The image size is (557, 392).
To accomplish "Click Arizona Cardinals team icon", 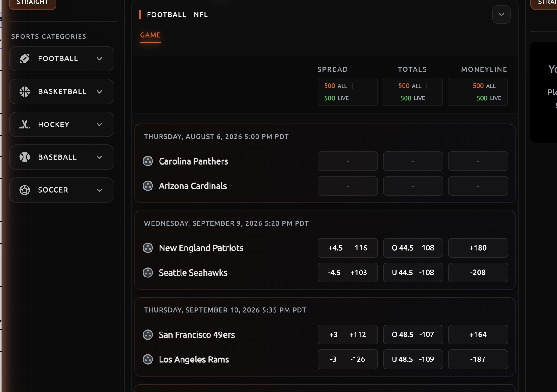I will [x=148, y=186].
